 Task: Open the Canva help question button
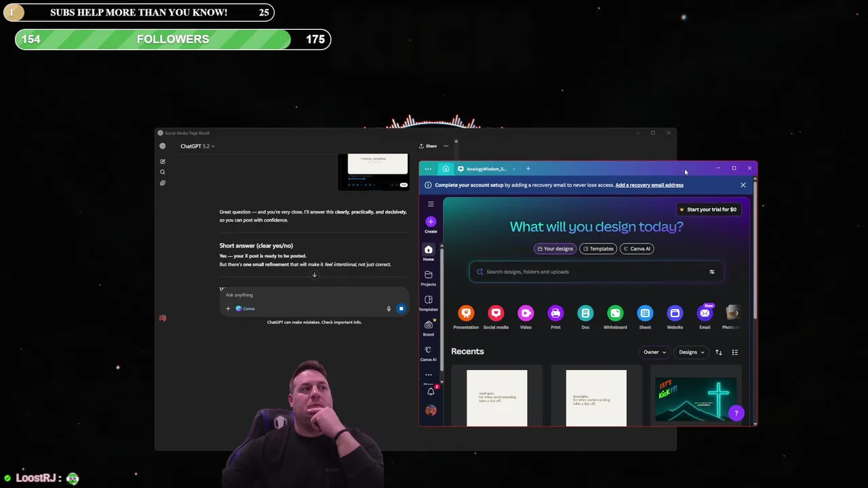[x=736, y=413]
